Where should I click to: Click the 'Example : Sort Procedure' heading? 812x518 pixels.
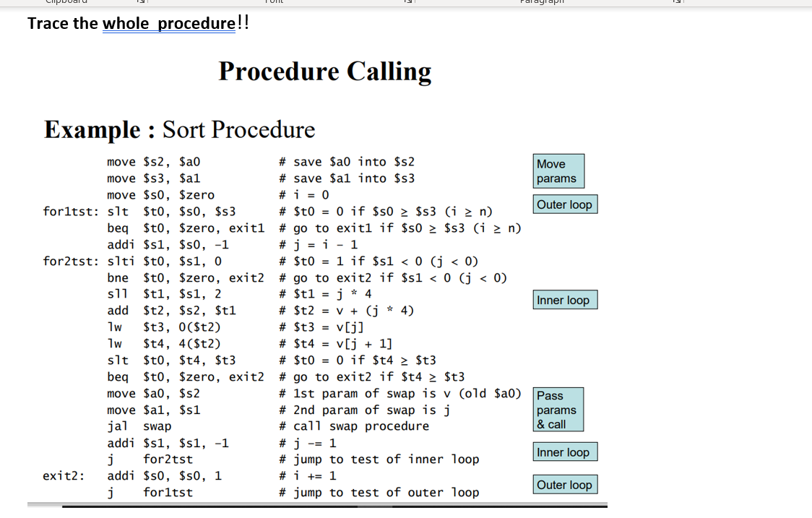179,130
